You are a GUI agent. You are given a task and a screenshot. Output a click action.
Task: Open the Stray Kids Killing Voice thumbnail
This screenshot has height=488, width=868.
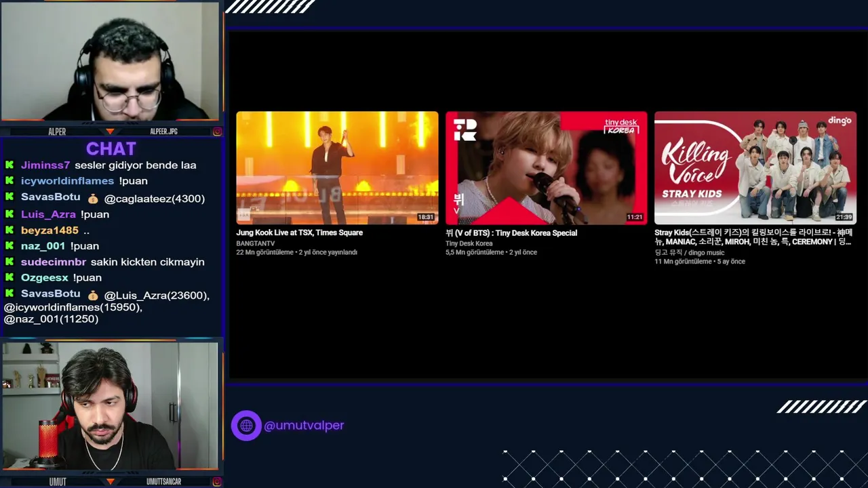(755, 167)
